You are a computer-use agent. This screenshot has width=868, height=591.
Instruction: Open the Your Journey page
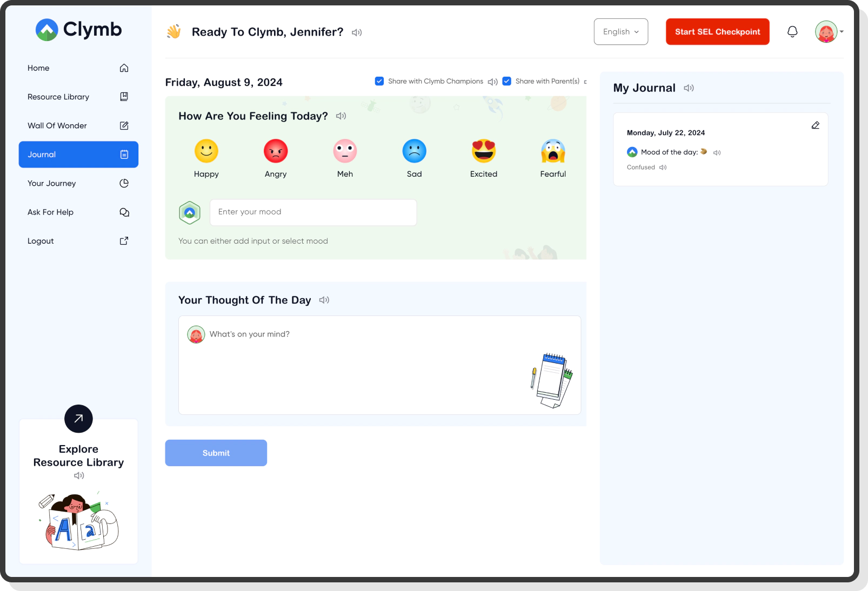point(51,183)
